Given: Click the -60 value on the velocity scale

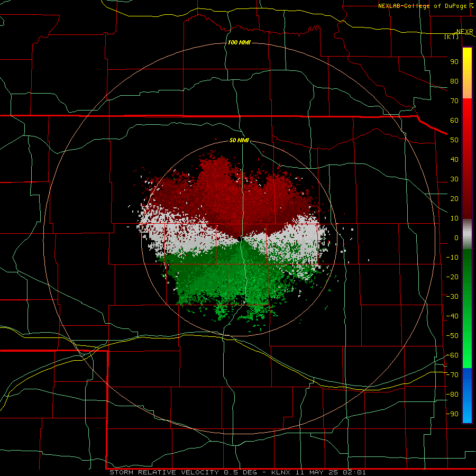Looking at the screenshot, I should click(x=452, y=355).
